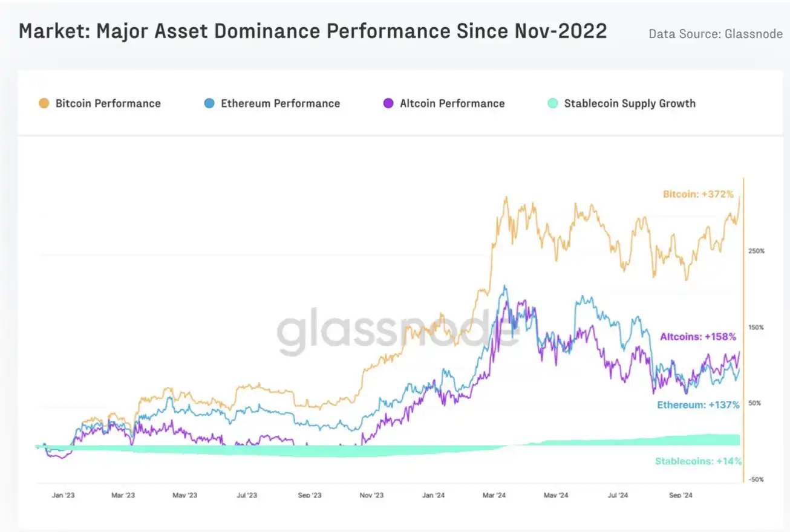
Task: Toggle the Stablecoin Supply Growth legend label
Action: pyautogui.click(x=630, y=103)
